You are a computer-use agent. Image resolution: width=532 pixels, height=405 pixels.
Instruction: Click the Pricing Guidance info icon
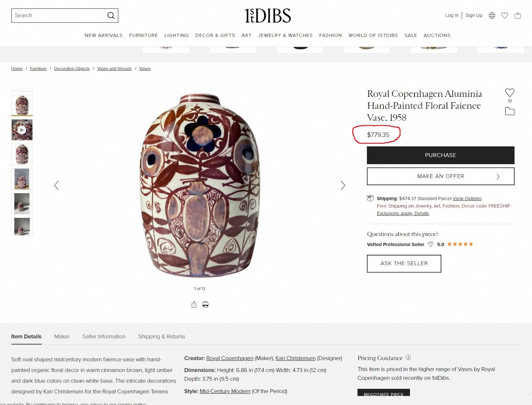(x=408, y=358)
